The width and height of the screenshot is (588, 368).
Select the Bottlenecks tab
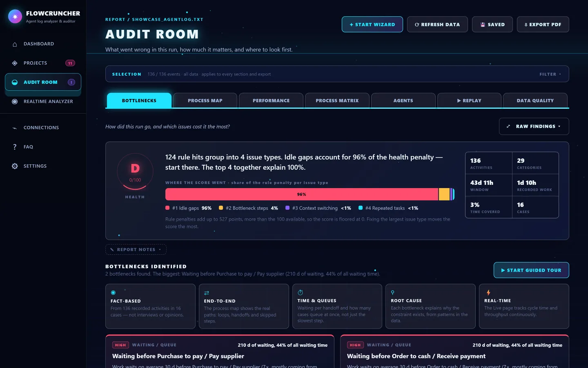(x=139, y=101)
